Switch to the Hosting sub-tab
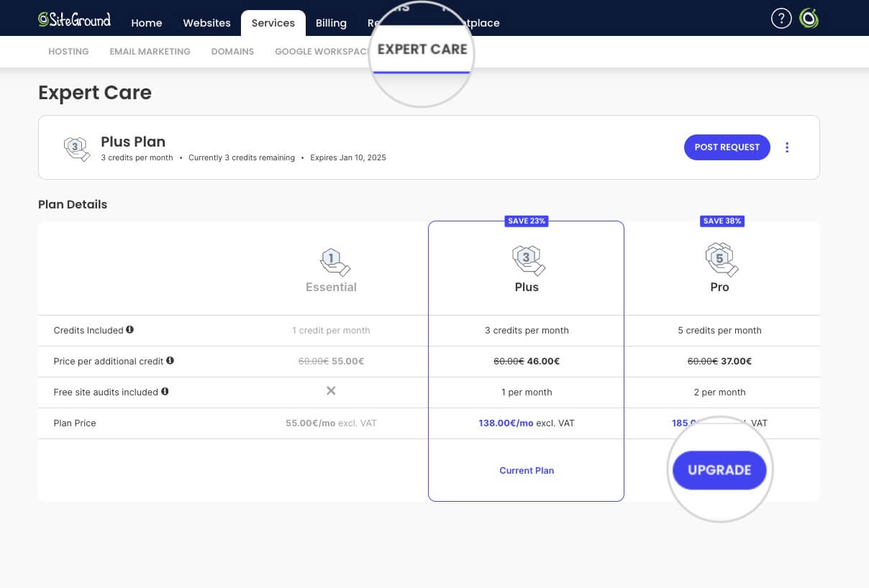This screenshot has width=869, height=588. [68, 52]
